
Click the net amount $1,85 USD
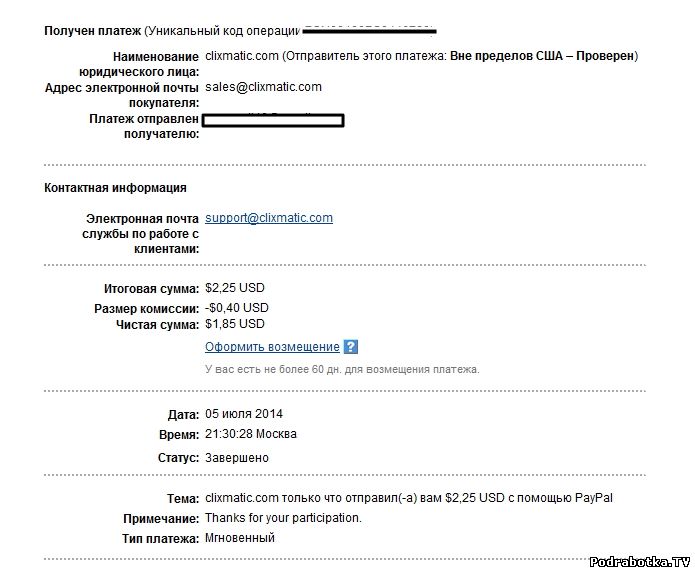(234, 324)
